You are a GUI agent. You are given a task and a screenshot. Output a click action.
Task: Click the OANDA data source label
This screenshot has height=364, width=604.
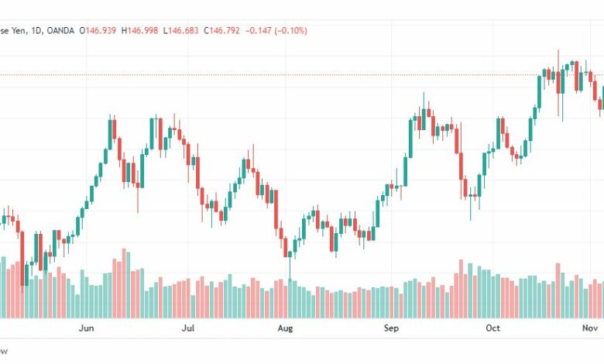60,30
